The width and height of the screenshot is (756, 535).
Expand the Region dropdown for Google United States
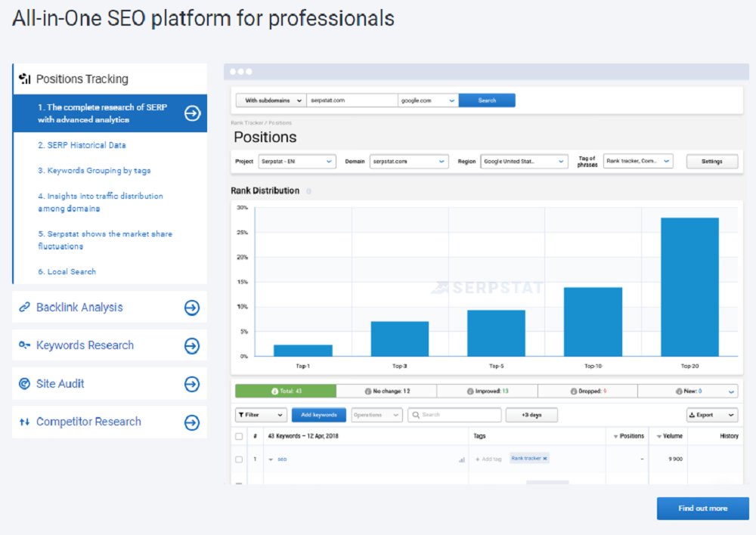pos(524,161)
